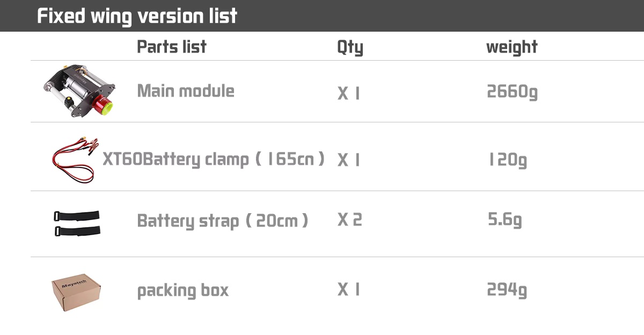Select the "weight" column header
This screenshot has width=644, height=335.
(x=511, y=47)
